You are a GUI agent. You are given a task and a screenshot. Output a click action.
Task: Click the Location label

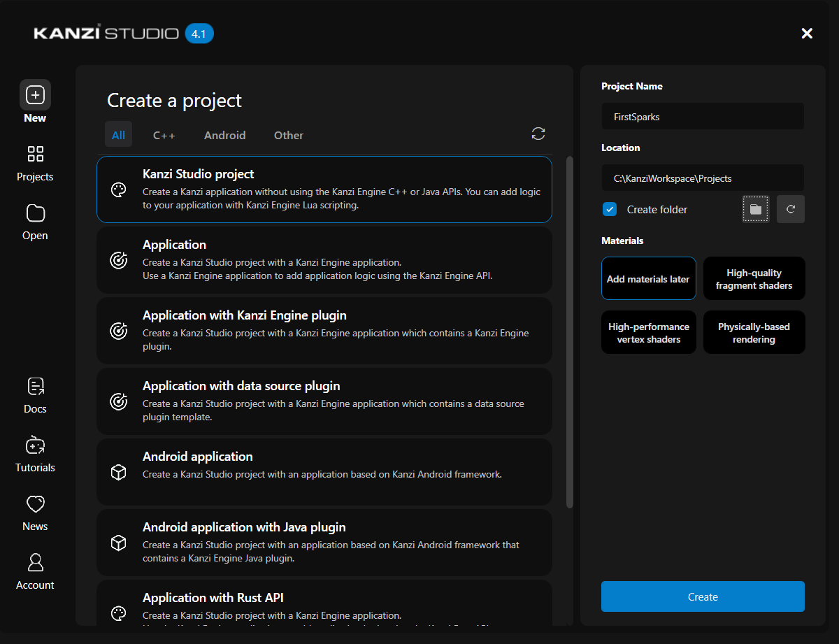coord(620,148)
